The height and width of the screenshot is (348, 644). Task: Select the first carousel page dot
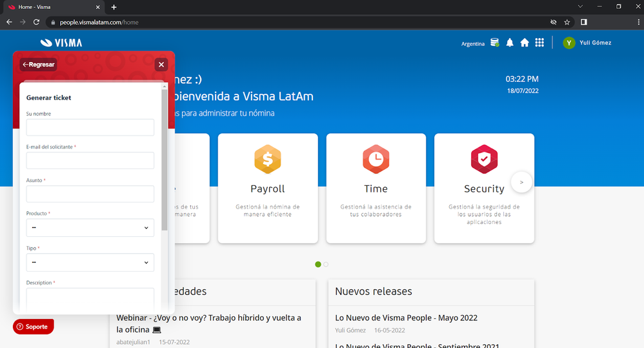pos(318,264)
